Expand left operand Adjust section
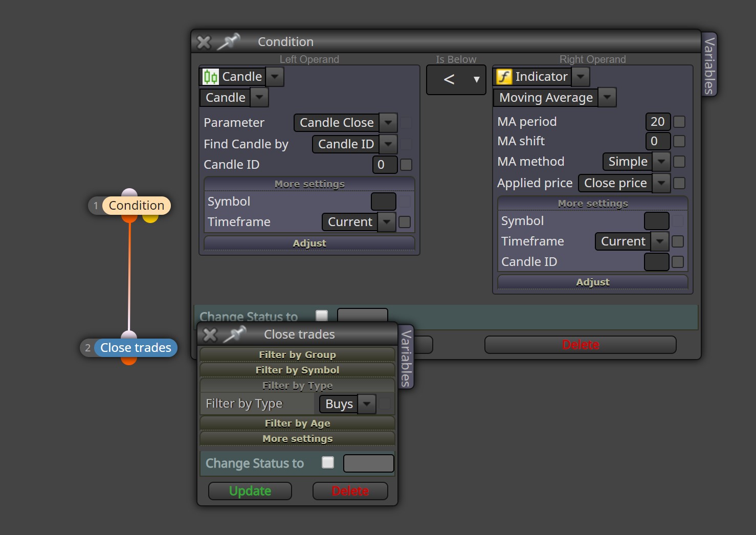Viewport: 756px width, 535px height. click(309, 243)
